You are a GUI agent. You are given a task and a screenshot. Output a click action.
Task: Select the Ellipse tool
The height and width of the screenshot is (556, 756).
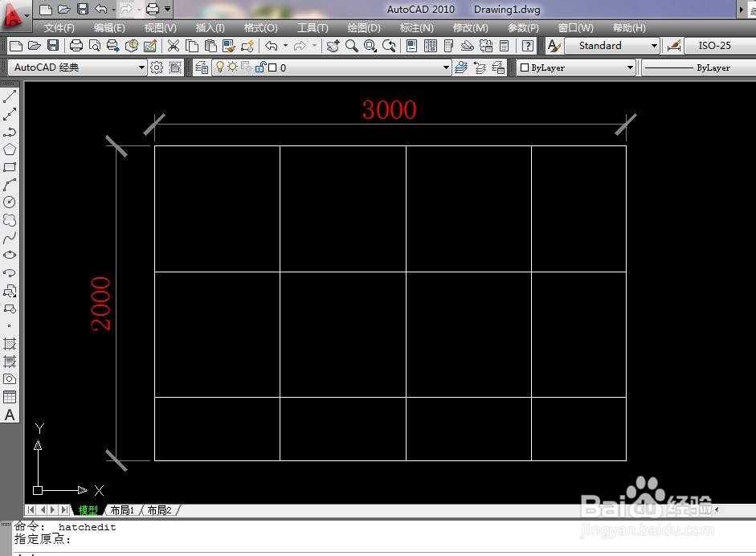pyautogui.click(x=10, y=255)
